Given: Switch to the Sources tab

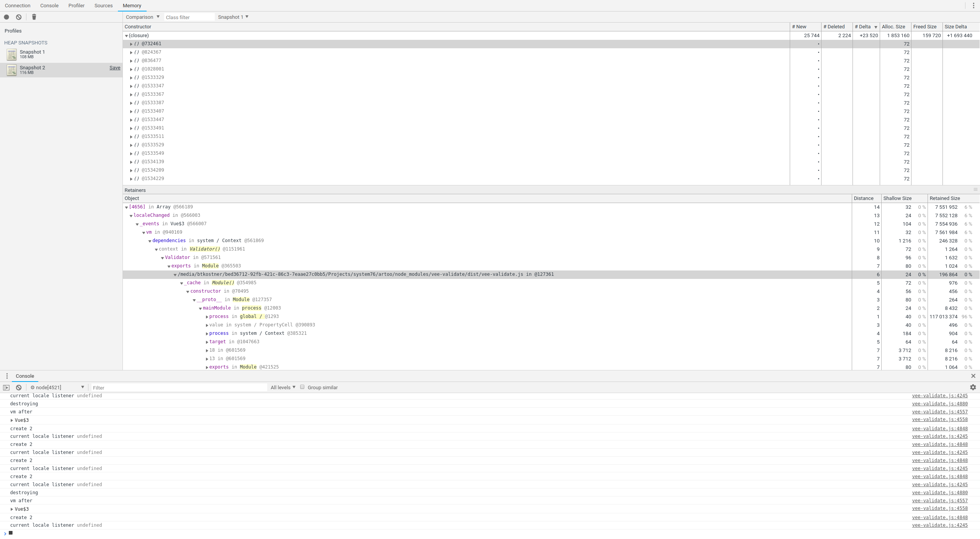Looking at the screenshot, I should click(103, 5).
